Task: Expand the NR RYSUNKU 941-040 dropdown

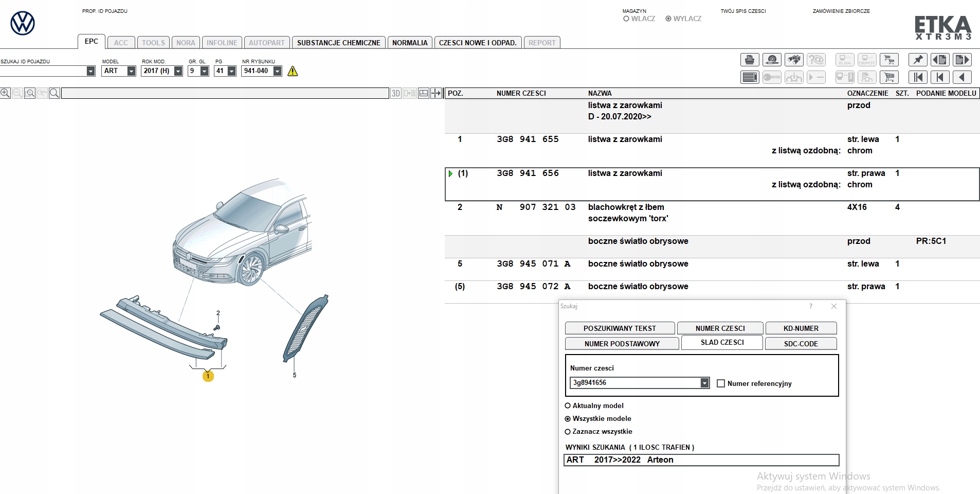Action: coord(277,71)
